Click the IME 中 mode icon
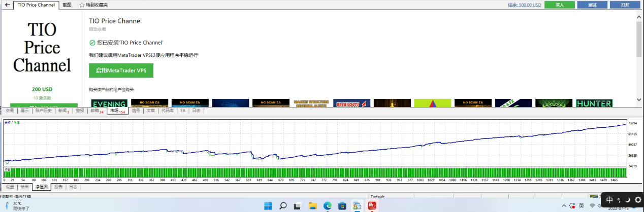The height and width of the screenshot is (212, 644). (x=609, y=200)
